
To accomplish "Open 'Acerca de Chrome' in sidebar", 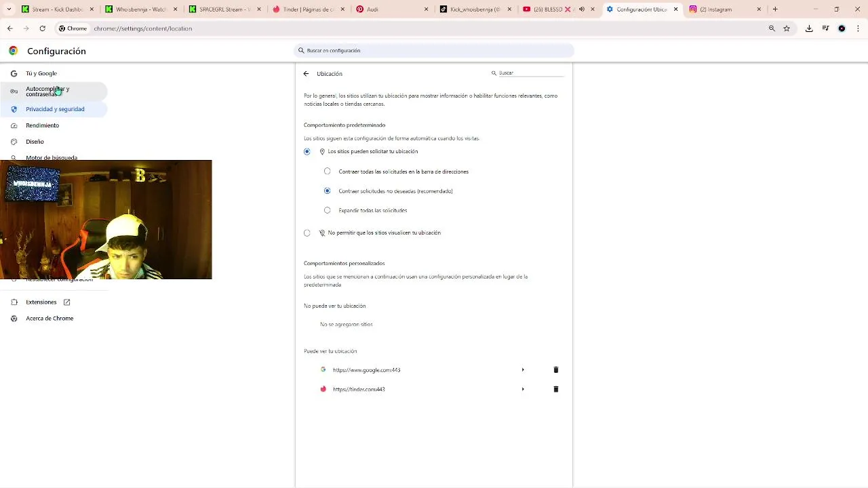I will [50, 319].
